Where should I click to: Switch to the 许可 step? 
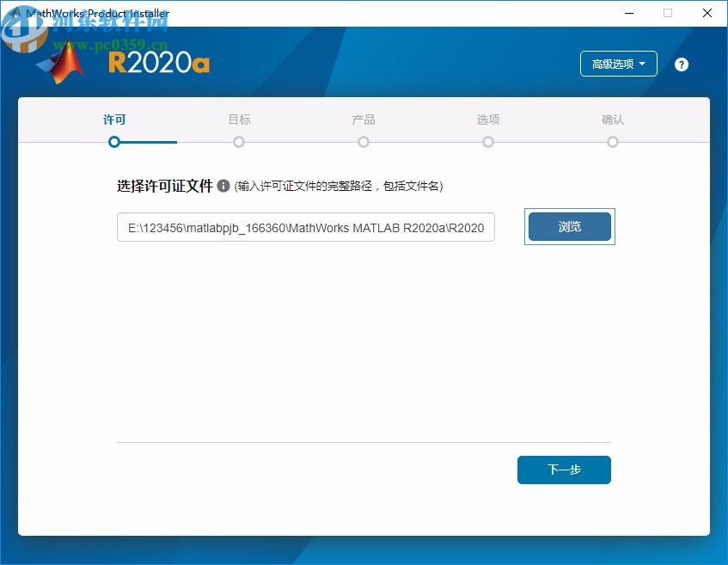[x=114, y=120]
